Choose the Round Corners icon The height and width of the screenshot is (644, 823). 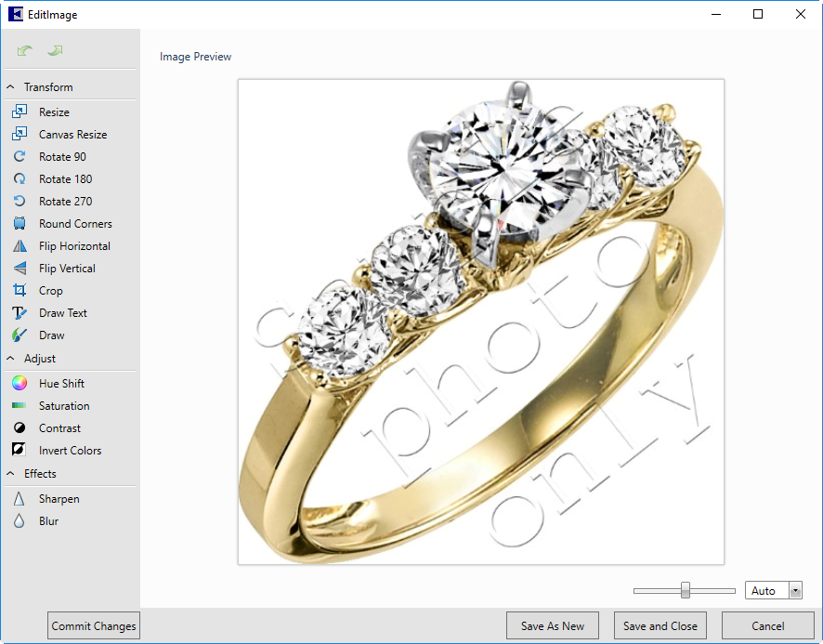click(x=20, y=224)
